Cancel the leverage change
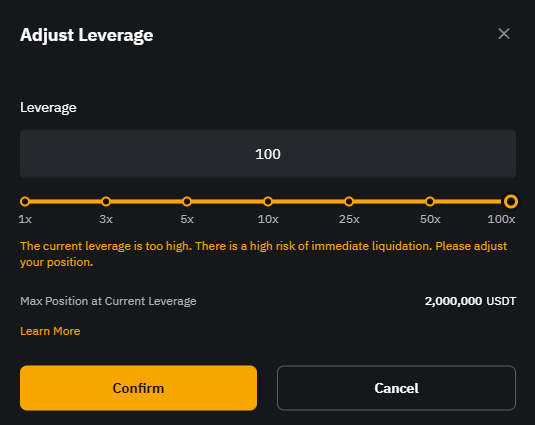Viewport: 535px width, 425px height. tap(396, 388)
